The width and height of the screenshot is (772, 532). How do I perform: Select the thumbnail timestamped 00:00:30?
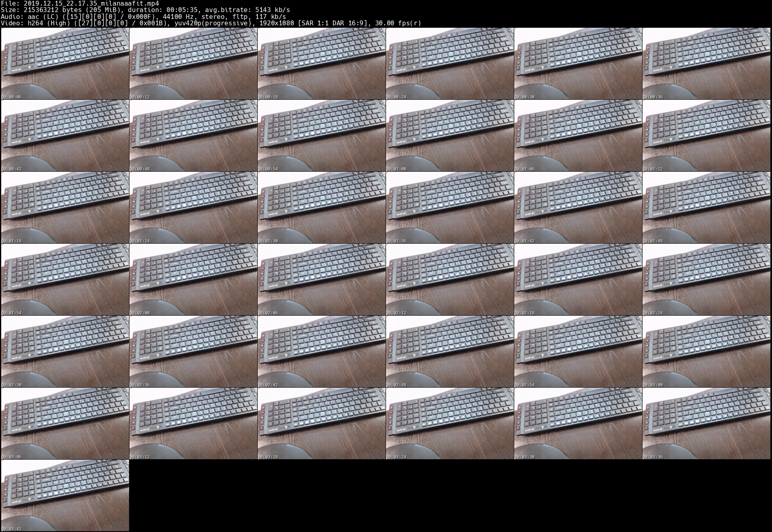(578, 64)
